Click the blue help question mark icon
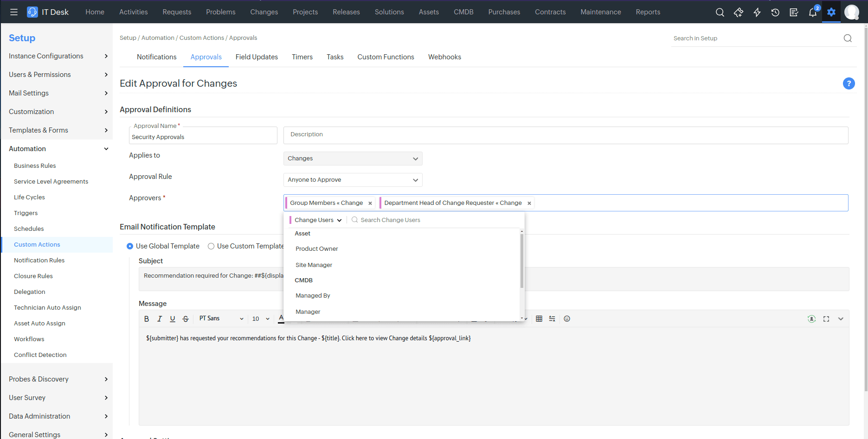Image resolution: width=868 pixels, height=439 pixels. click(849, 83)
